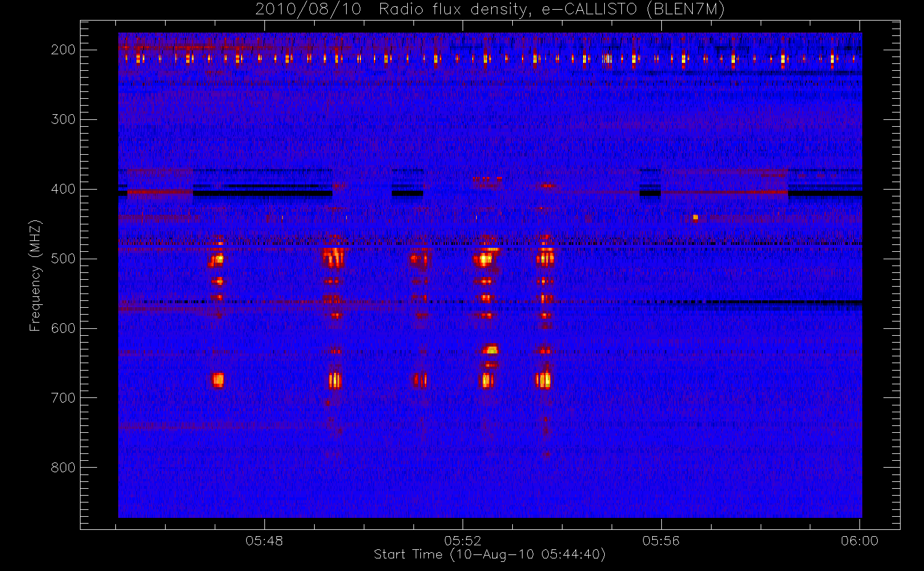Click the Start Time axis label
The width and height of the screenshot is (924, 571).
(489, 554)
